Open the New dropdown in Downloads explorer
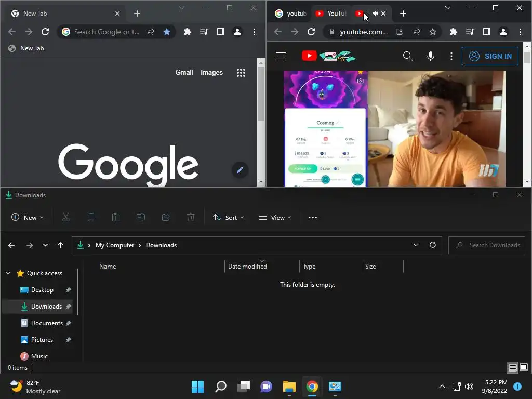The image size is (532, 399). [x=28, y=218]
